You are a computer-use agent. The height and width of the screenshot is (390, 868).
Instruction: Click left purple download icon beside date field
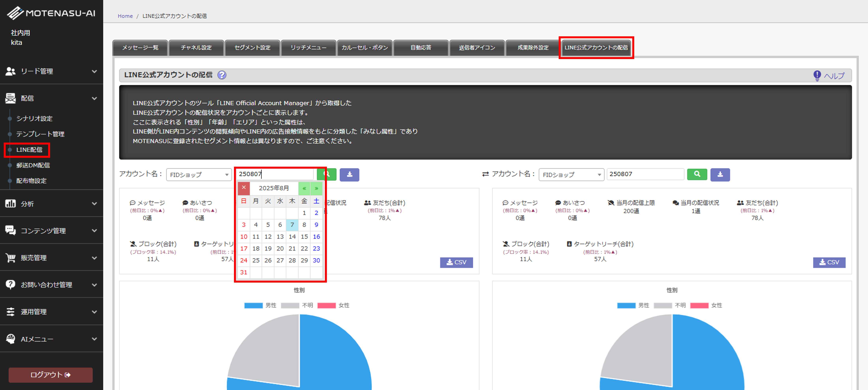[x=349, y=174]
